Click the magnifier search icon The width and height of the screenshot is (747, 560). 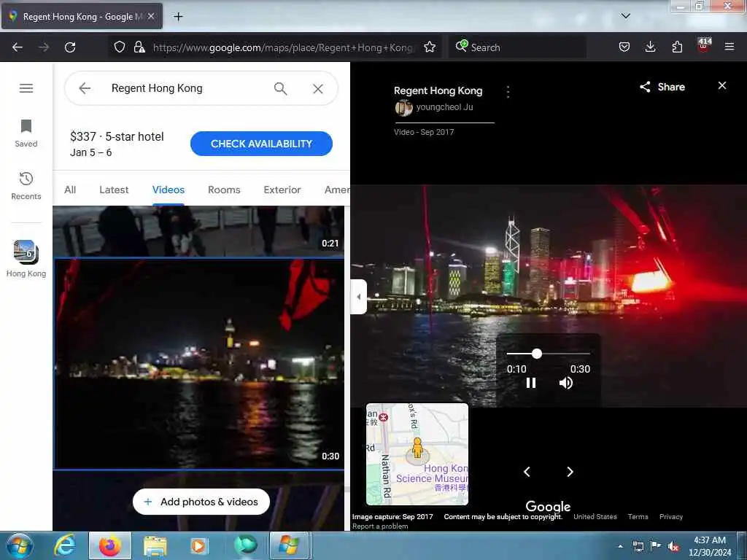coord(280,88)
